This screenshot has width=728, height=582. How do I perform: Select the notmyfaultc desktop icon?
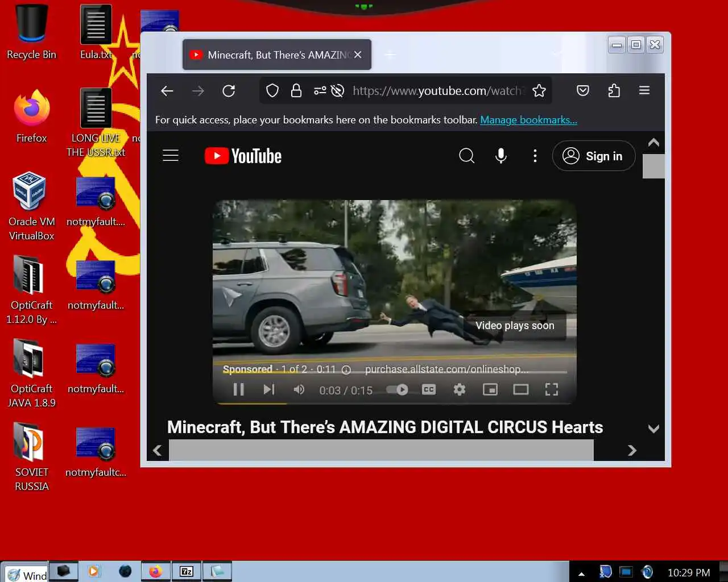(x=96, y=452)
